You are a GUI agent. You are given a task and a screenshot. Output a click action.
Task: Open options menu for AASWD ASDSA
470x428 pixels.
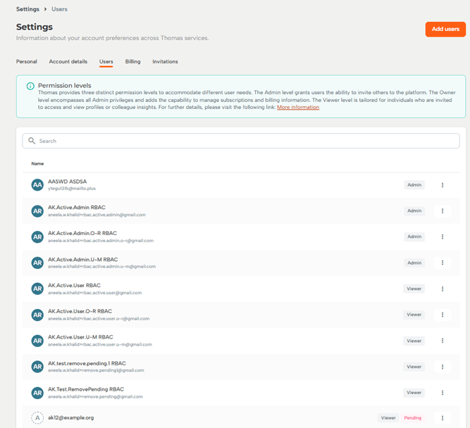pos(442,185)
